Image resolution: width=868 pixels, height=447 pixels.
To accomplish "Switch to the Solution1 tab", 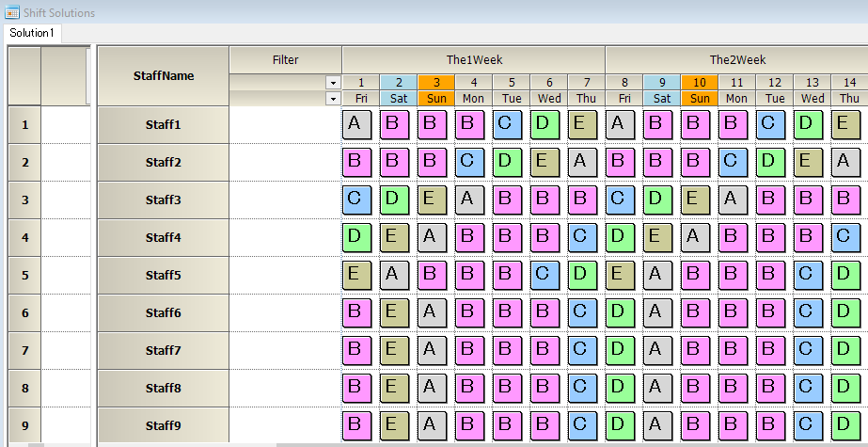I will [x=32, y=34].
